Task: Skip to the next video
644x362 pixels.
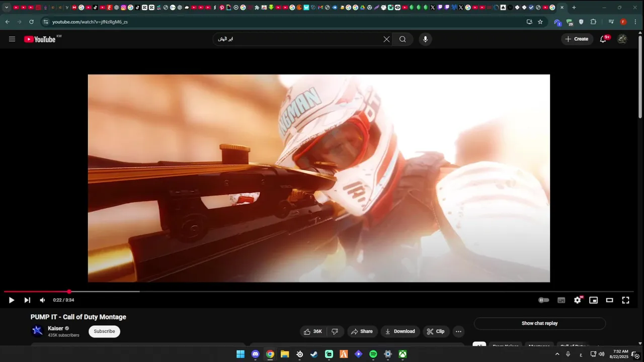Action: coord(27,300)
